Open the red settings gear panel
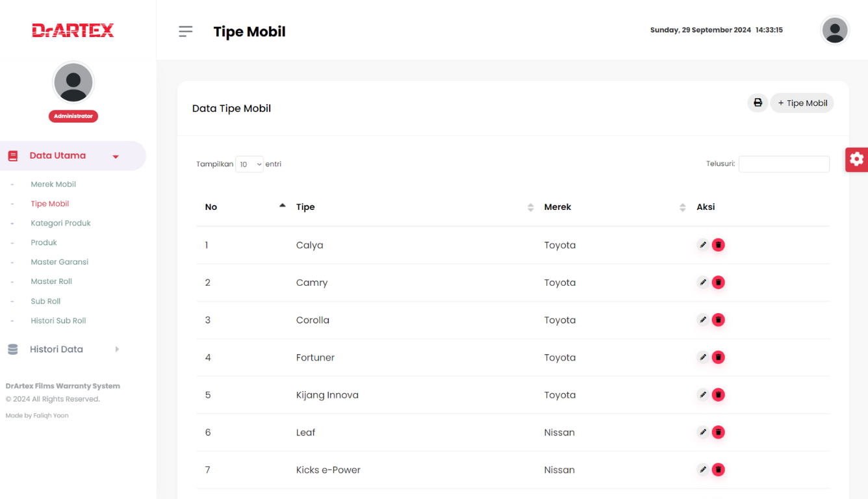This screenshot has height=499, width=868. click(856, 159)
